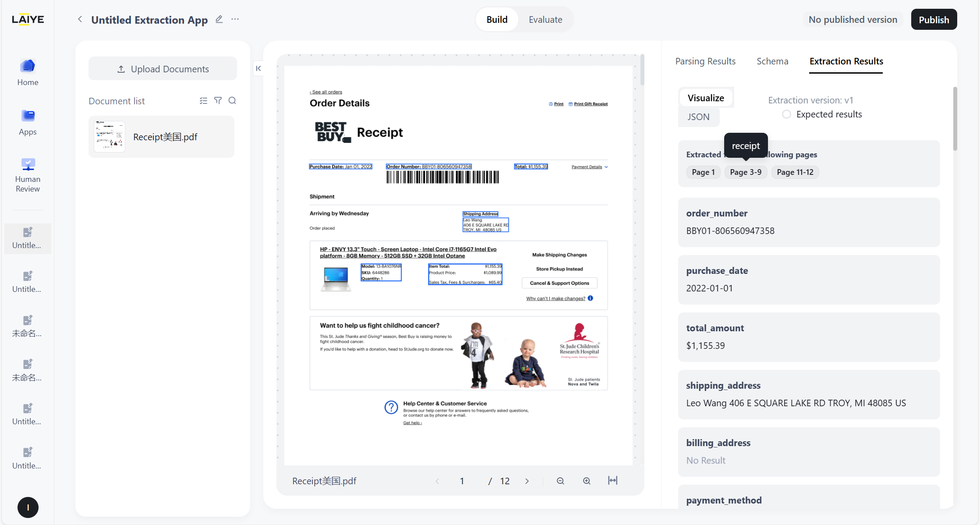Zoom out the document preview
This screenshot has height=525, width=980.
(x=560, y=481)
